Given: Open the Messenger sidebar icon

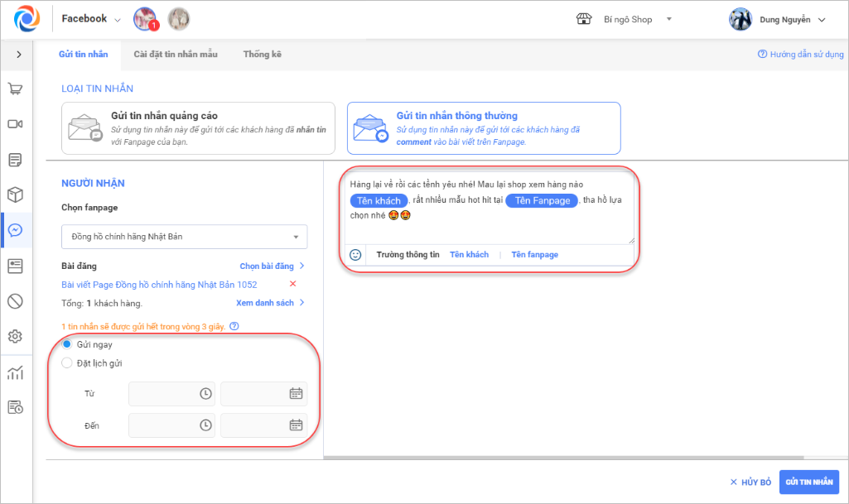Looking at the screenshot, I should (15, 230).
